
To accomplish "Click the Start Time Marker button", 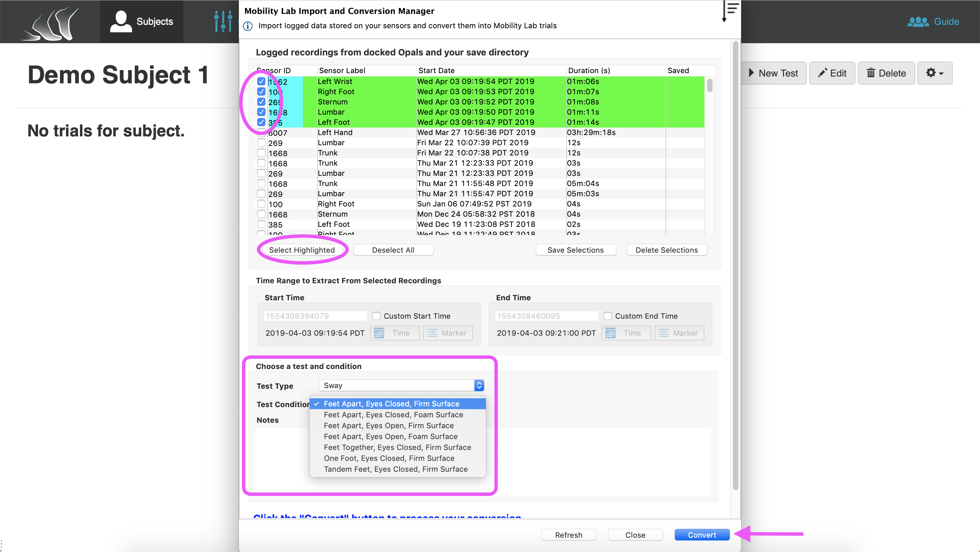I will pyautogui.click(x=448, y=333).
